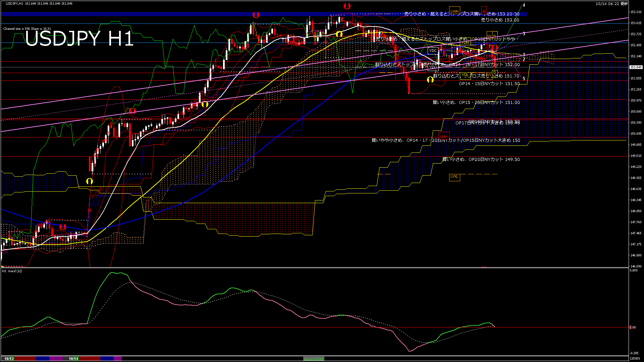Click the YDL yesterday low label
Viewport: 644px width, 362px height.
pyautogui.click(x=465, y=75)
